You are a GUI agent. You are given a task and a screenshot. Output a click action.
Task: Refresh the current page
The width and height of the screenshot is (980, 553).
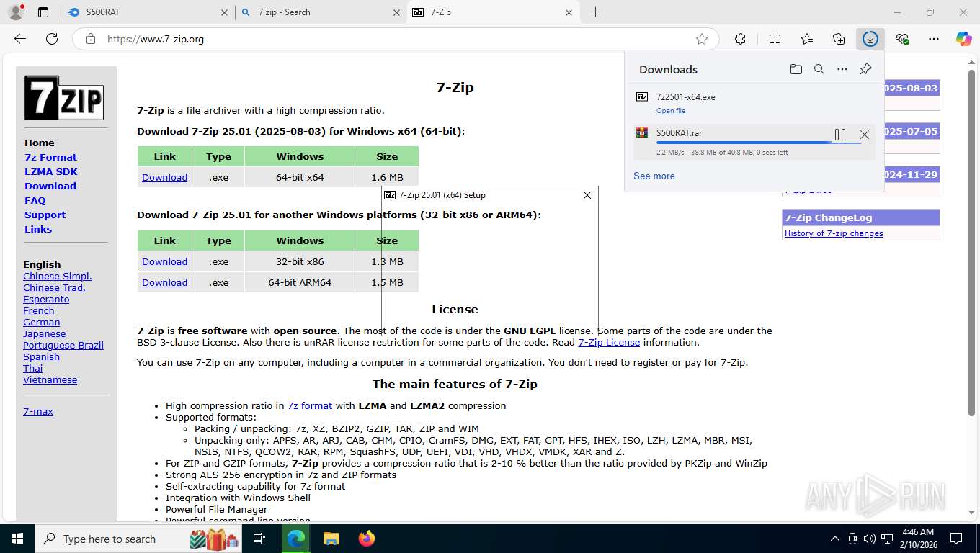tap(52, 39)
